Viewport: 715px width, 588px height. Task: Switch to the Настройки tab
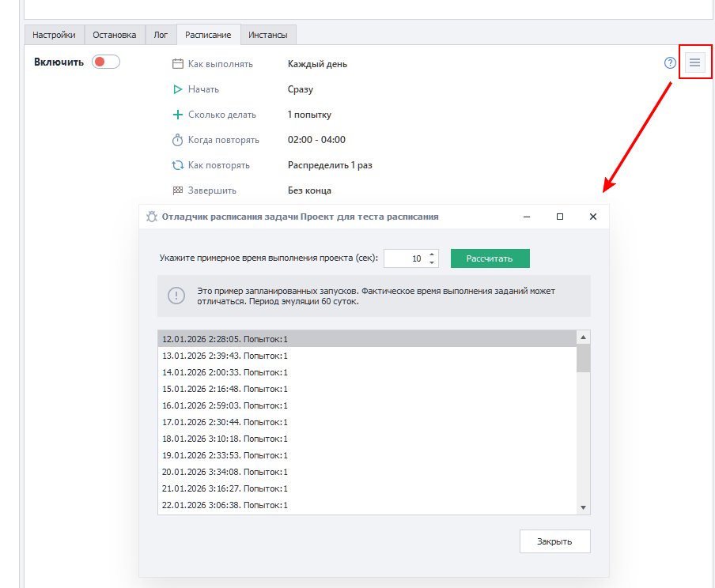point(55,35)
